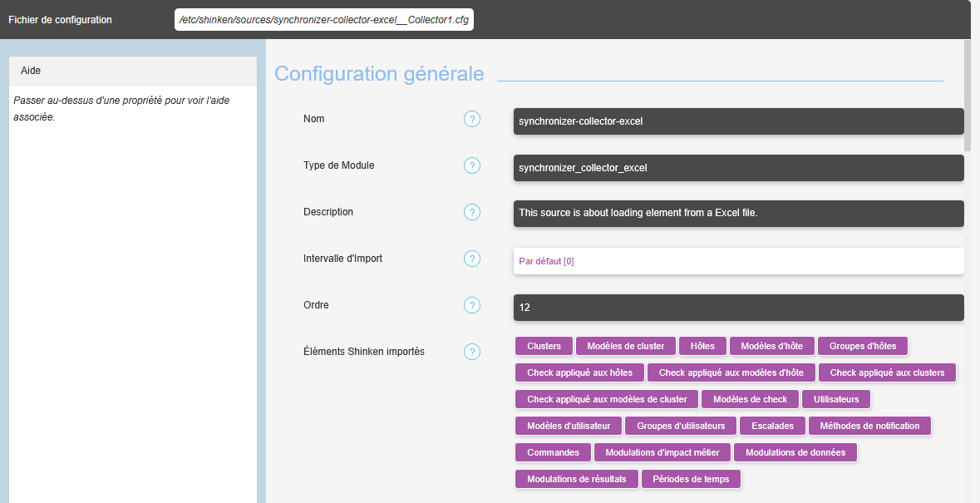Click help icon for Éléments Shinken importés
The height and width of the screenshot is (503, 980).
472,353
